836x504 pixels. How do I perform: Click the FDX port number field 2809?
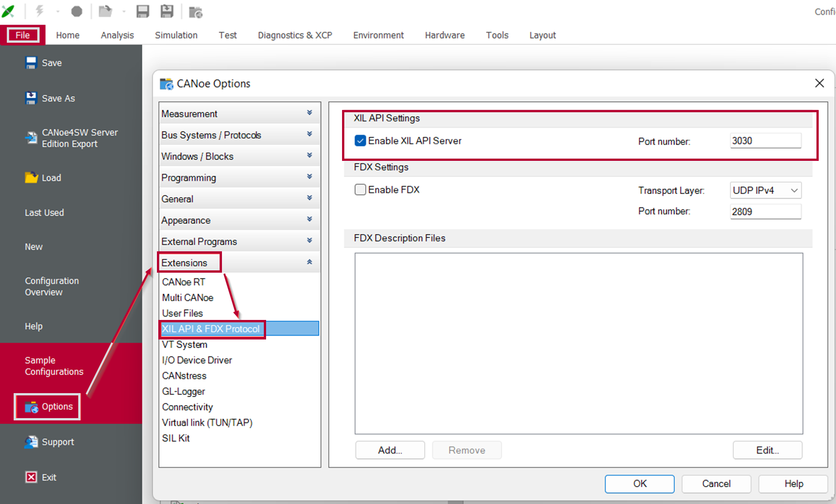765,211
